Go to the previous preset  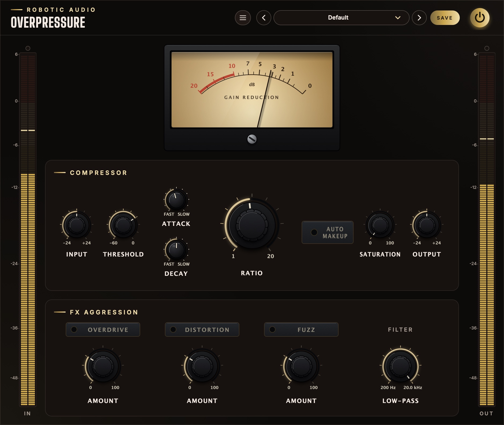pyautogui.click(x=264, y=18)
